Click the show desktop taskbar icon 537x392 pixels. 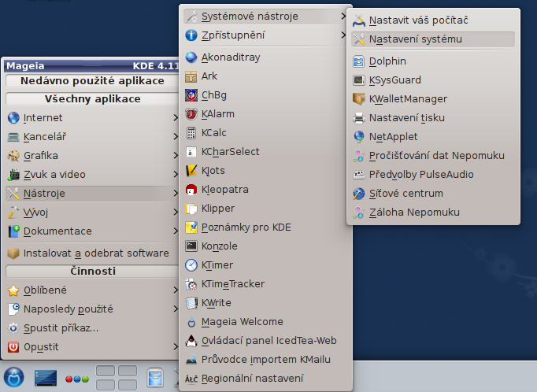(46, 378)
